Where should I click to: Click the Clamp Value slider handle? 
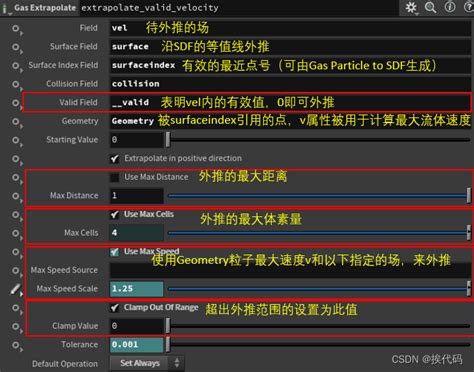coord(168,326)
